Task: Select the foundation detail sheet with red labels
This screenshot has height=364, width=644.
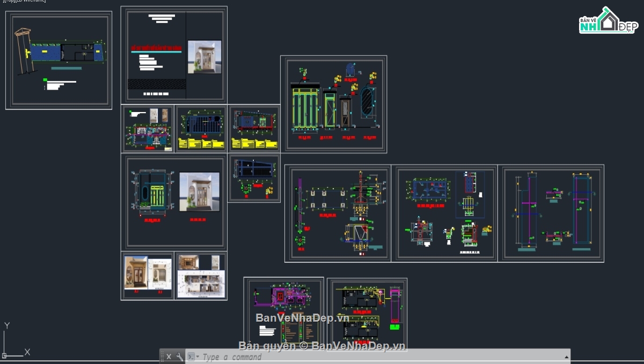Action: (x=338, y=213)
